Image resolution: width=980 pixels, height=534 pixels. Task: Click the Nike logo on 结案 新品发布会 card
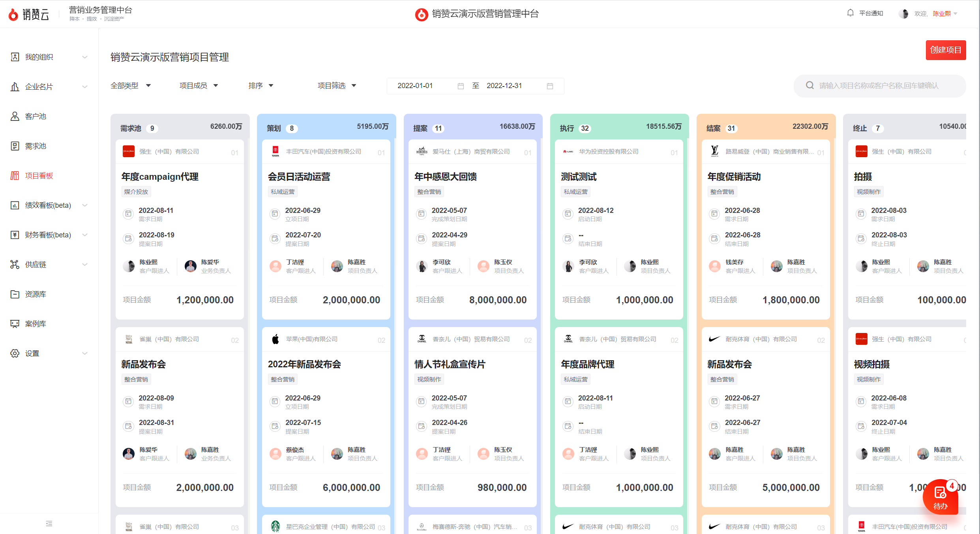click(715, 339)
